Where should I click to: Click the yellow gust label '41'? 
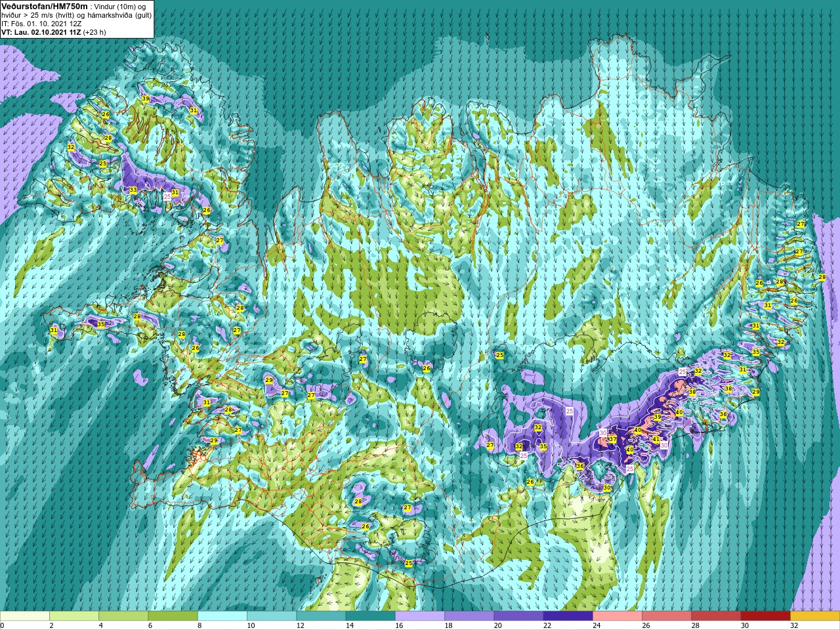(x=656, y=440)
